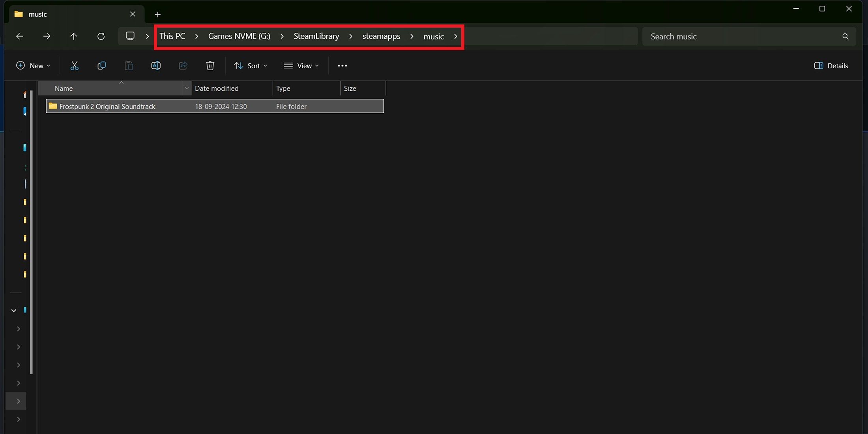Select This PC in address path
The image size is (868, 434).
[172, 36]
